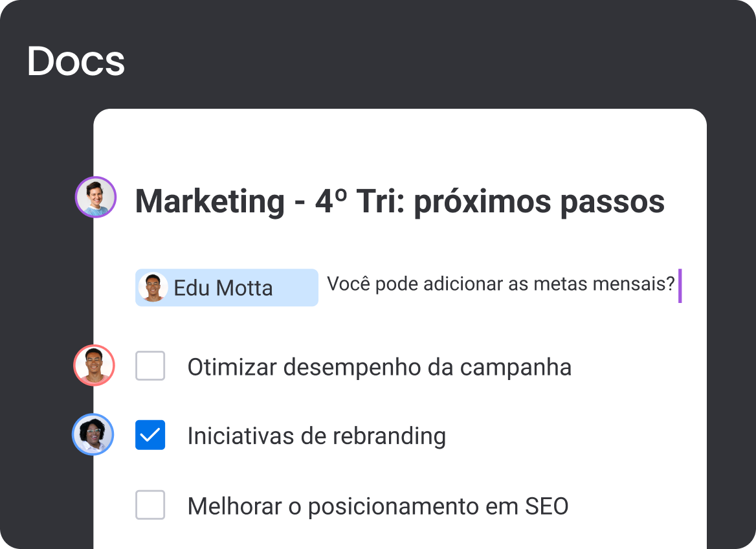Click the Otimizar desempenho da campanha text
The height and width of the screenshot is (549, 756).
click(379, 368)
